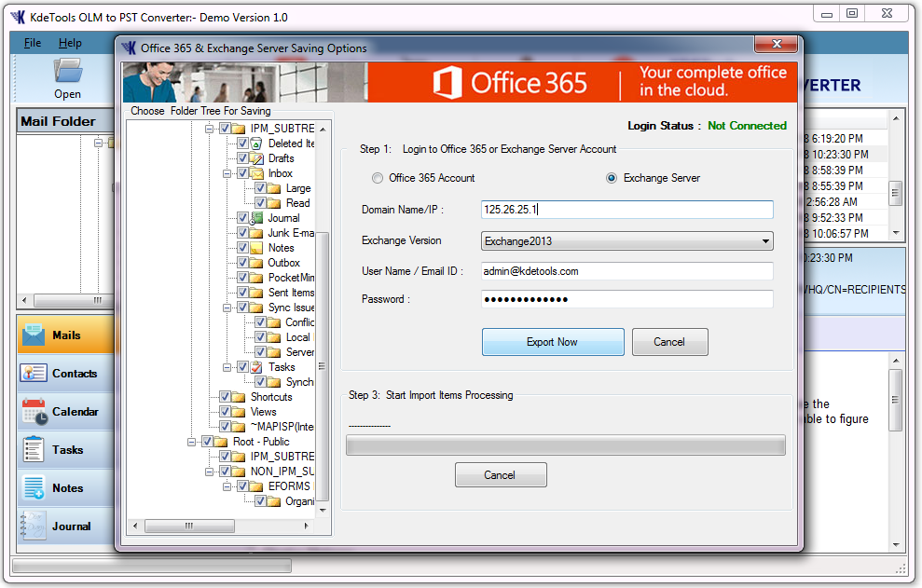Open the Notes section icon in sidebar
Viewport: 922px width, 588px height.
[34, 488]
